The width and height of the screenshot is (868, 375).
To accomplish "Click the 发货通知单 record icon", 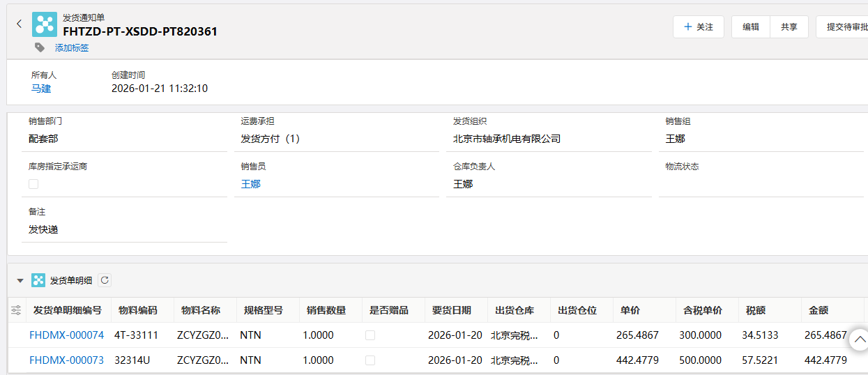I will point(45,24).
